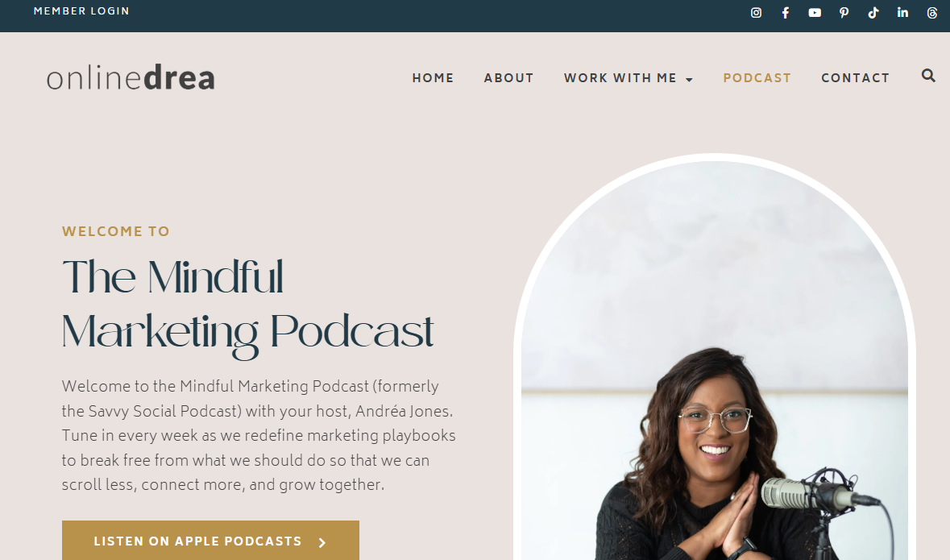
Task: Click the Mindful Marketing Podcast heading
Action: (248, 305)
